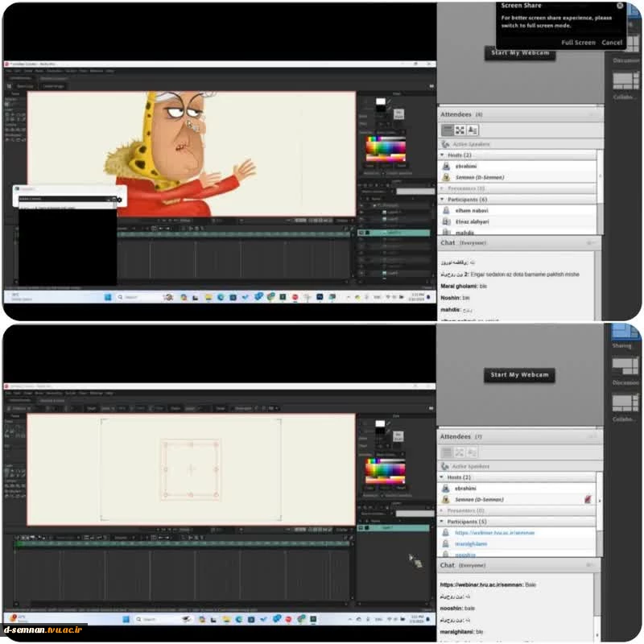Open Moho Scripts menu in lower screenshot
Screen dimensions: 644x644
(71, 394)
